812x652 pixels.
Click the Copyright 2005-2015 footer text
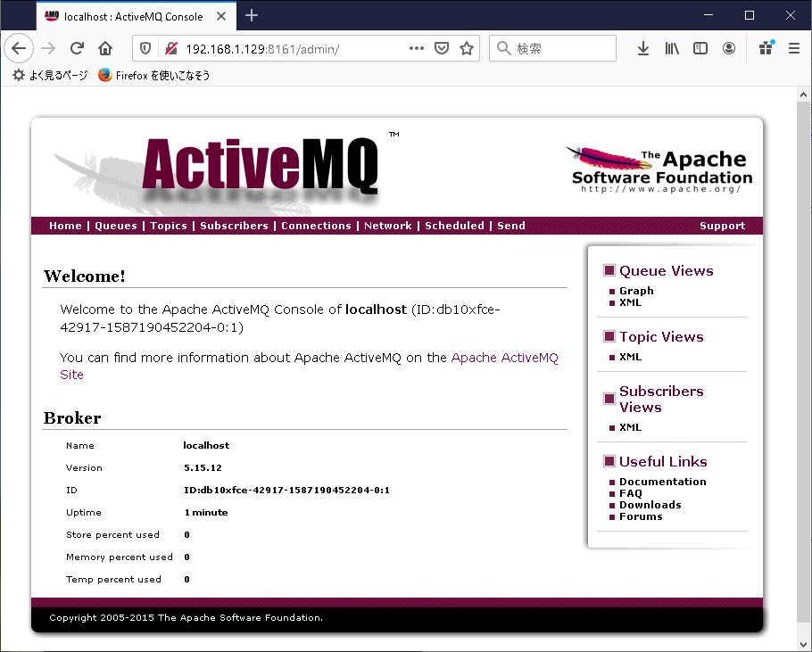186,618
